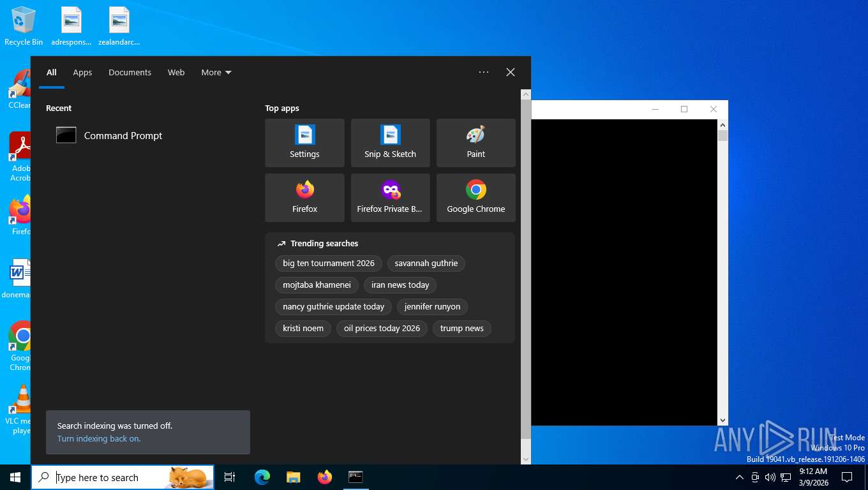The width and height of the screenshot is (868, 490).
Task: Search trending iran news today
Action: (x=400, y=285)
